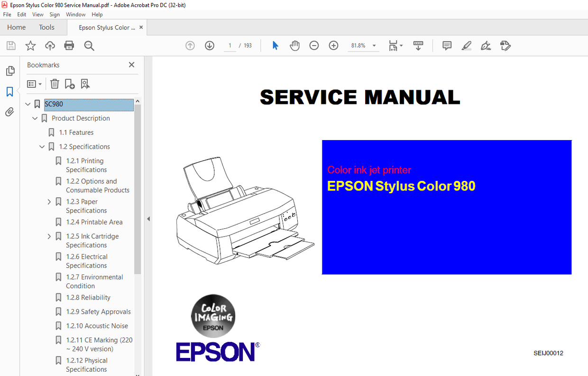The height and width of the screenshot is (376, 588).
Task: Switch to the Home tab
Action: [x=17, y=27]
